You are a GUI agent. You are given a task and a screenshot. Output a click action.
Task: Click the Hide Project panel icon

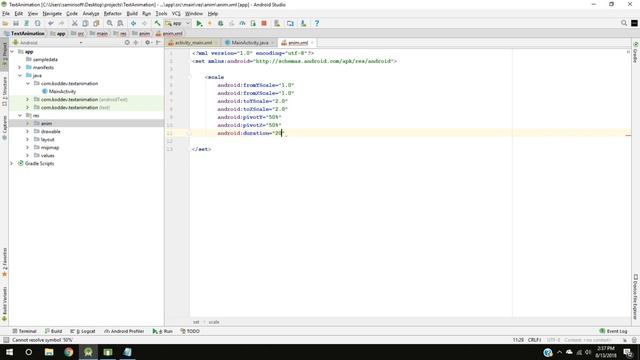tap(158, 42)
